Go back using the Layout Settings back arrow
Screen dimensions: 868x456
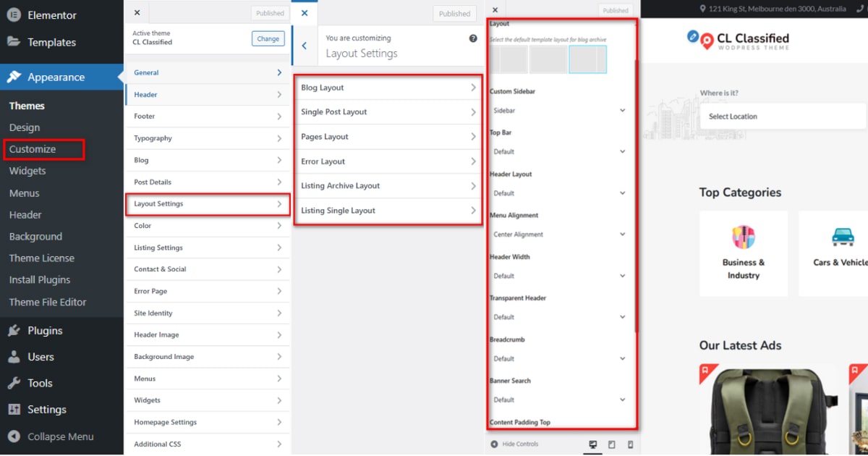[x=304, y=46]
